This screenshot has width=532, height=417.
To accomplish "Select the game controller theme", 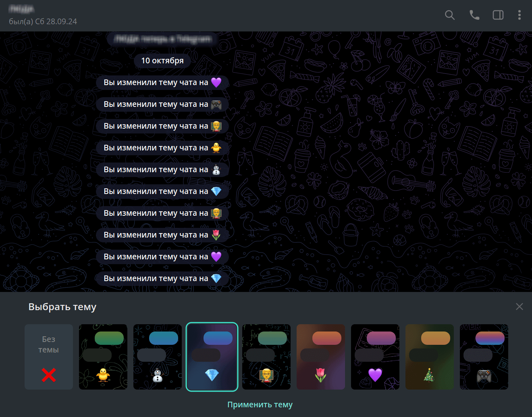I will coord(484,357).
